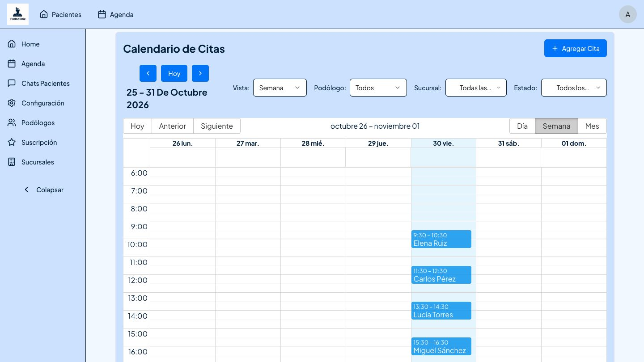The width and height of the screenshot is (644, 362).
Task: Click the "29 jue." day header
Action: tap(378, 143)
